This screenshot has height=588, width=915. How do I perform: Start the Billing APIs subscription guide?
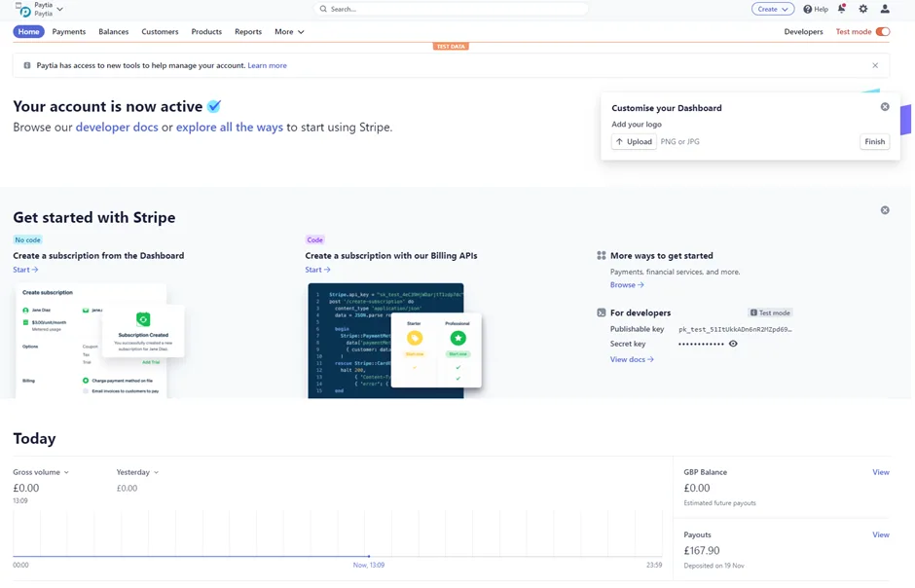[x=317, y=270]
